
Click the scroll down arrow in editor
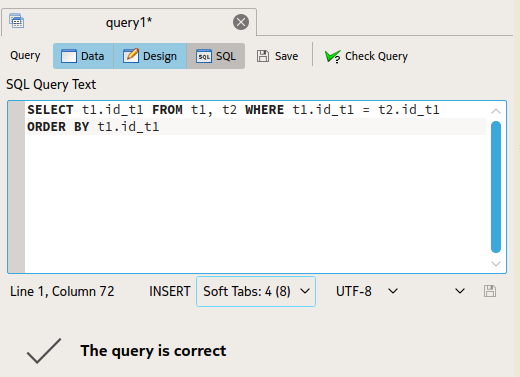[x=496, y=264]
